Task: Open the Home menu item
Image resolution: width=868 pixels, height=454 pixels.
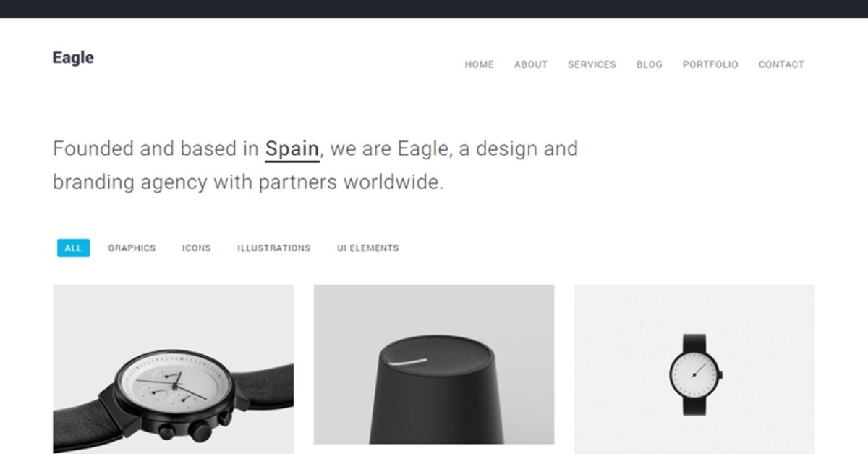Action: click(x=479, y=64)
